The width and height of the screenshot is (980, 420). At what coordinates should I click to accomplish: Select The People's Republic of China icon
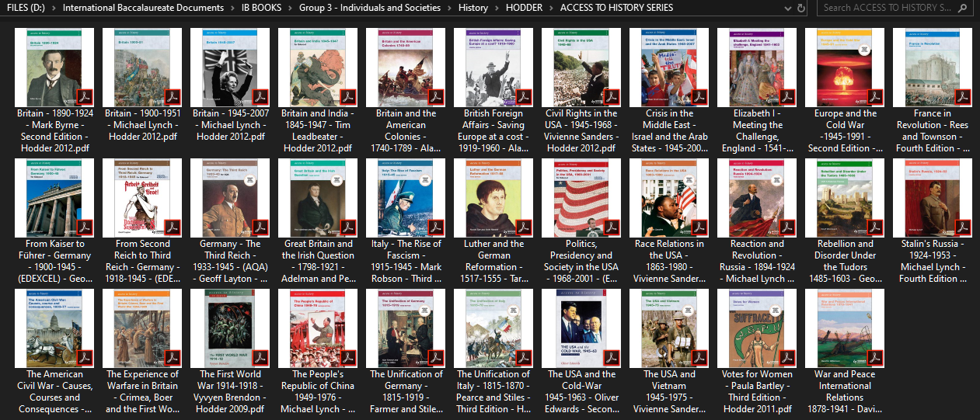coord(318,328)
